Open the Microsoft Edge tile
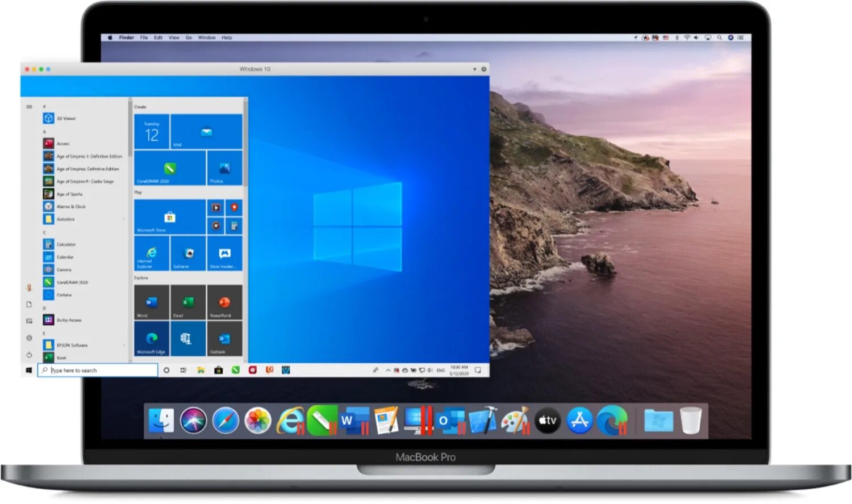This screenshot has height=504, width=852. 152,339
